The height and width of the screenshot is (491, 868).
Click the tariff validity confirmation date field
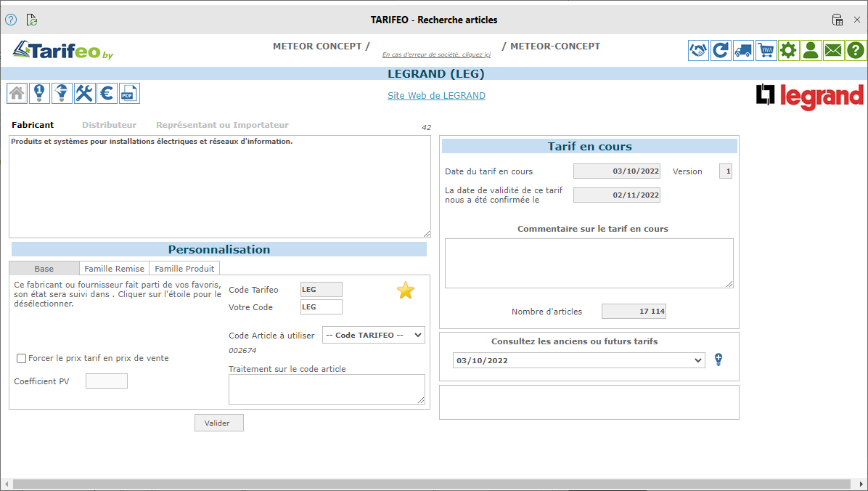pyautogui.click(x=617, y=195)
